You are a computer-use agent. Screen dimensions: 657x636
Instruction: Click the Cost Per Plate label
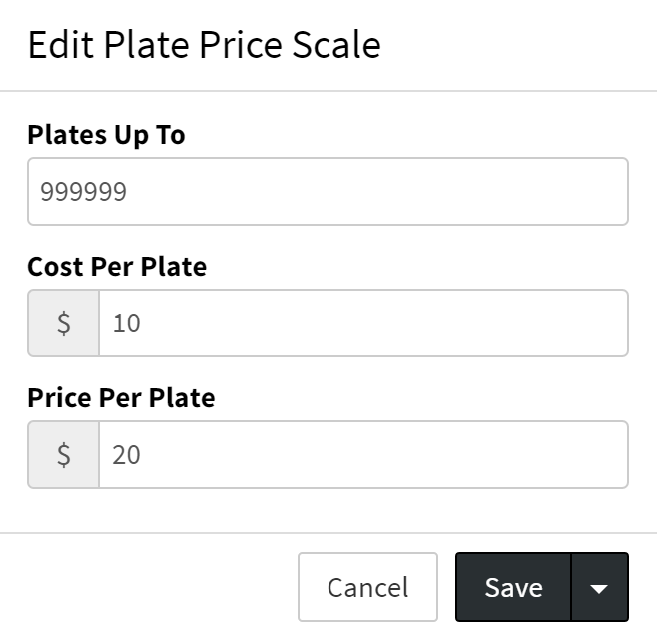117,267
